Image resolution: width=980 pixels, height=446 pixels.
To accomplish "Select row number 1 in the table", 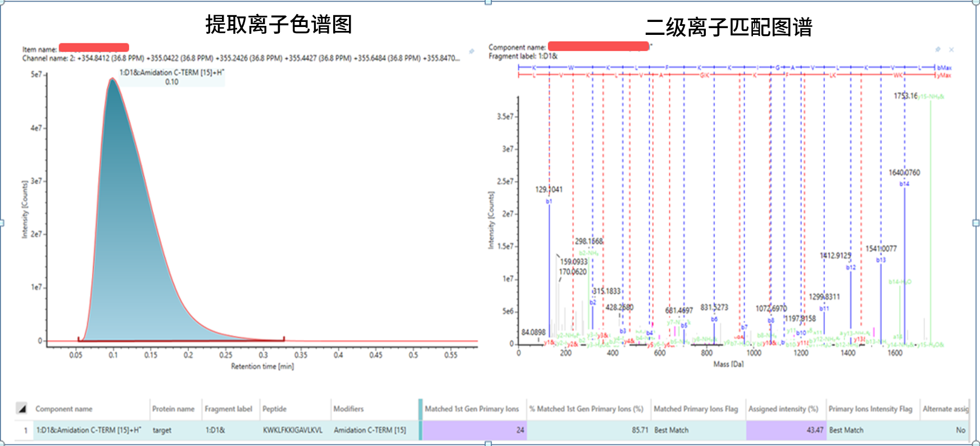I will (x=25, y=430).
